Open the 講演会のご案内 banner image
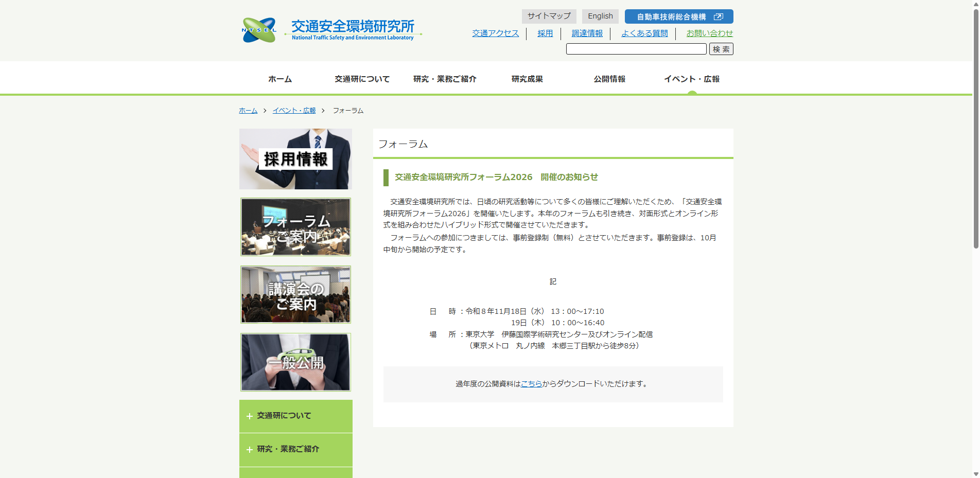 (295, 294)
